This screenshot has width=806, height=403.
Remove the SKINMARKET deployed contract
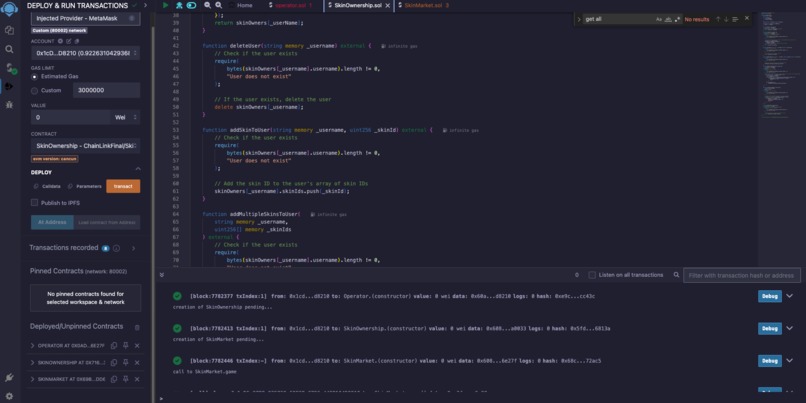coord(137,379)
